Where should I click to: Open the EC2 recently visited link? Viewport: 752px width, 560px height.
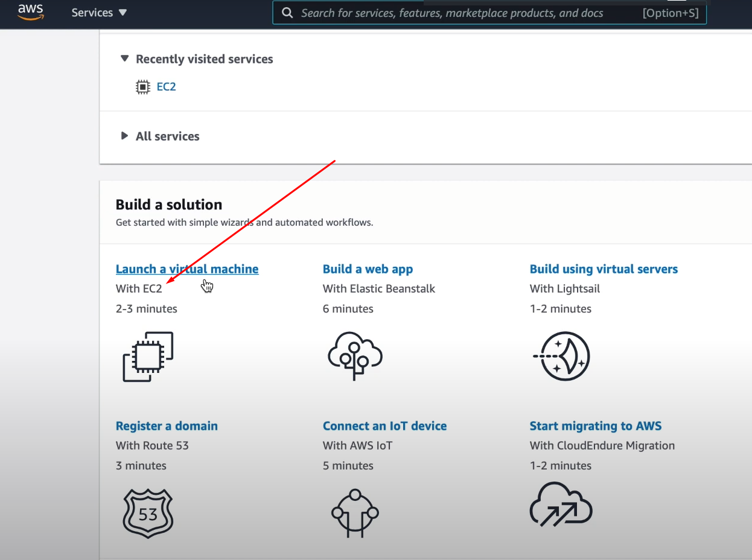pos(166,86)
